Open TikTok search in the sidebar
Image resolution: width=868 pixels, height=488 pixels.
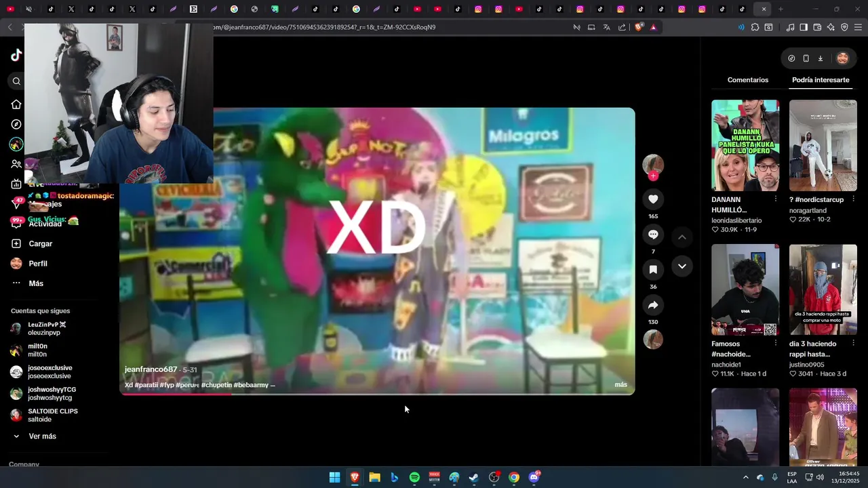(x=16, y=81)
